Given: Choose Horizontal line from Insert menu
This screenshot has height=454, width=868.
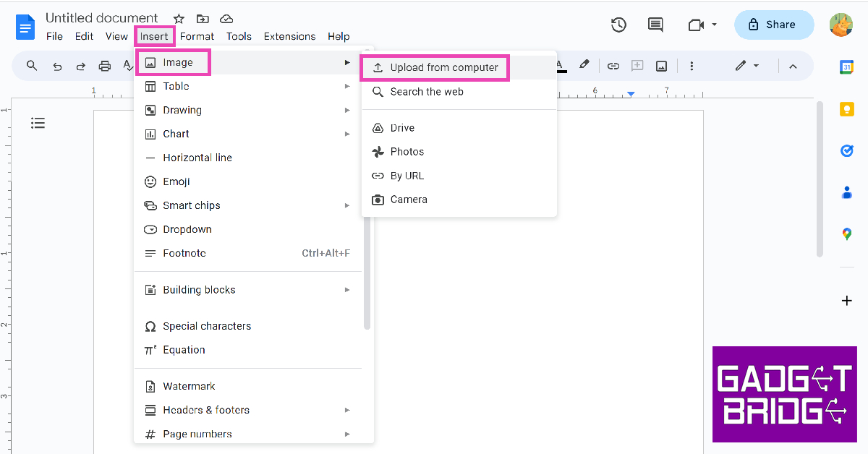Looking at the screenshot, I should click(x=197, y=158).
